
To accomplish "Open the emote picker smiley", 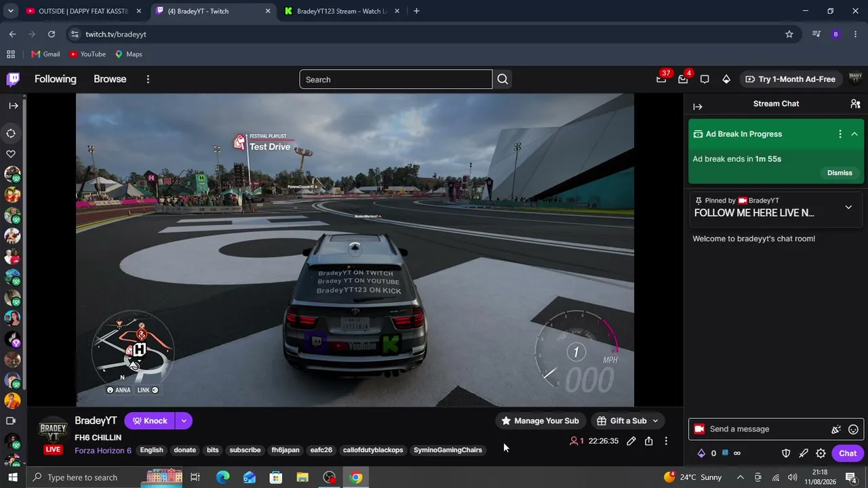I will point(853,429).
